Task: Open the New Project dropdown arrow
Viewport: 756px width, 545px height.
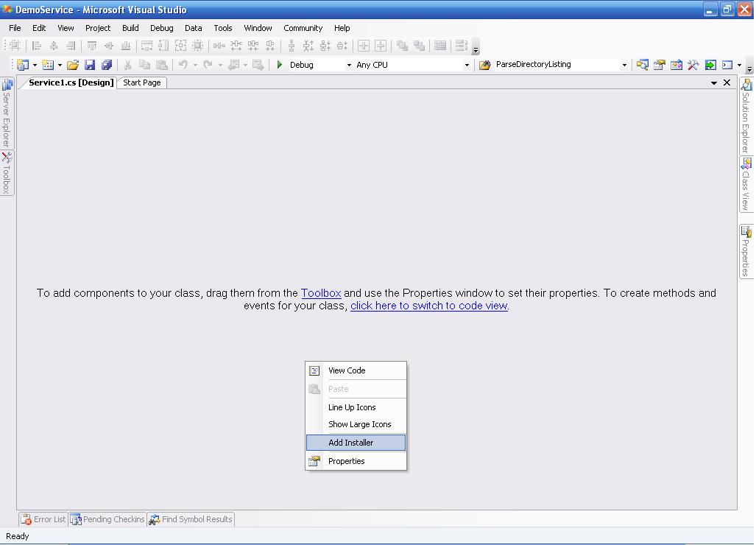Action: coord(35,65)
